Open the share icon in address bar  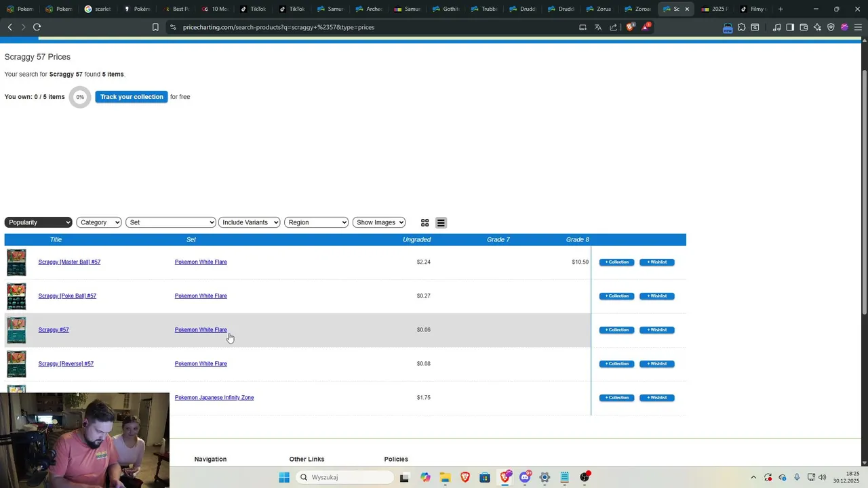(614, 27)
